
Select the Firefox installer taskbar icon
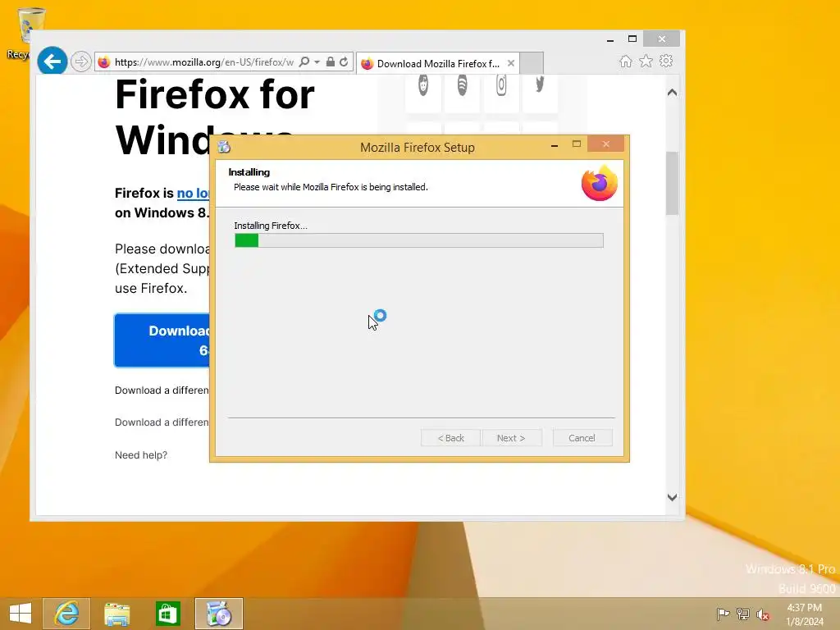point(218,614)
